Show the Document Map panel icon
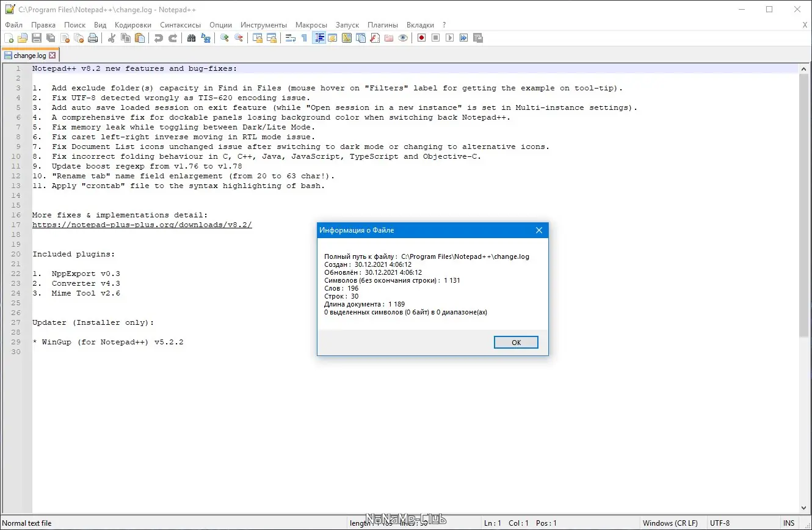 (x=347, y=38)
